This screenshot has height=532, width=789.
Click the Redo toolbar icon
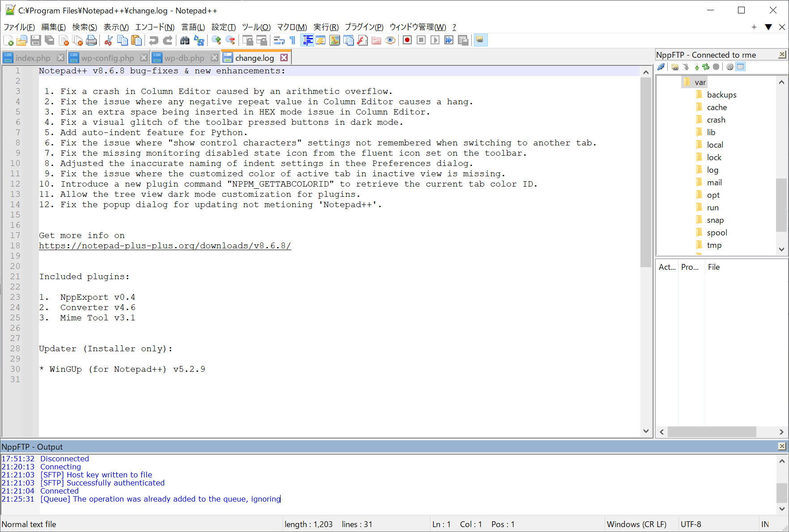[x=167, y=40]
